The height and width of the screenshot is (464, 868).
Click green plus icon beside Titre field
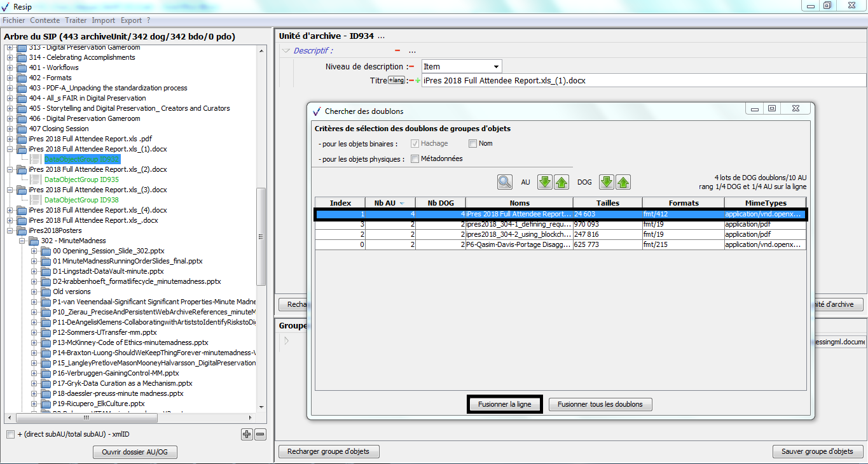[418, 81]
